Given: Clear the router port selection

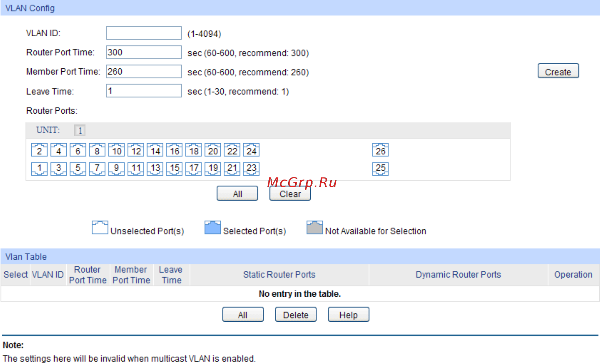Looking at the screenshot, I should click(x=290, y=193).
